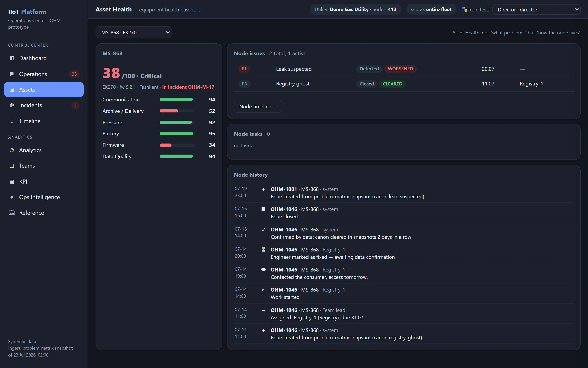588x368 pixels.
Task: Select the Assets menu item
Action: coord(44,90)
